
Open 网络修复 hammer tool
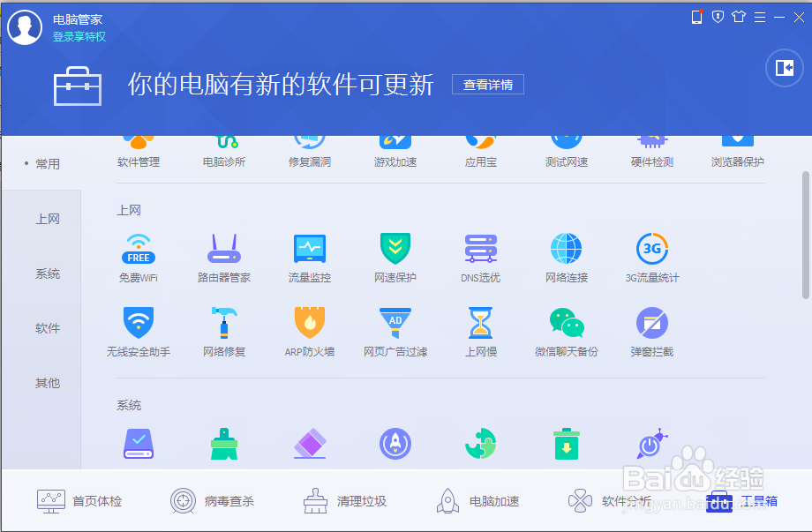coord(223,332)
